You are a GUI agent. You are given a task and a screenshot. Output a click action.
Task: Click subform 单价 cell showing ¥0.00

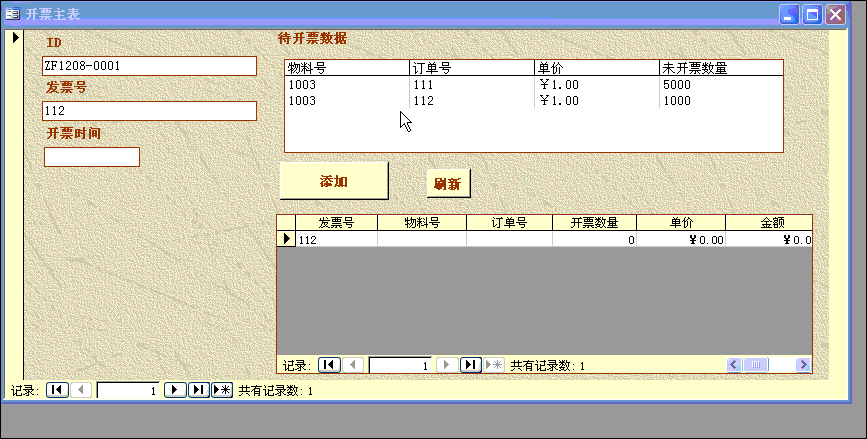click(x=681, y=239)
